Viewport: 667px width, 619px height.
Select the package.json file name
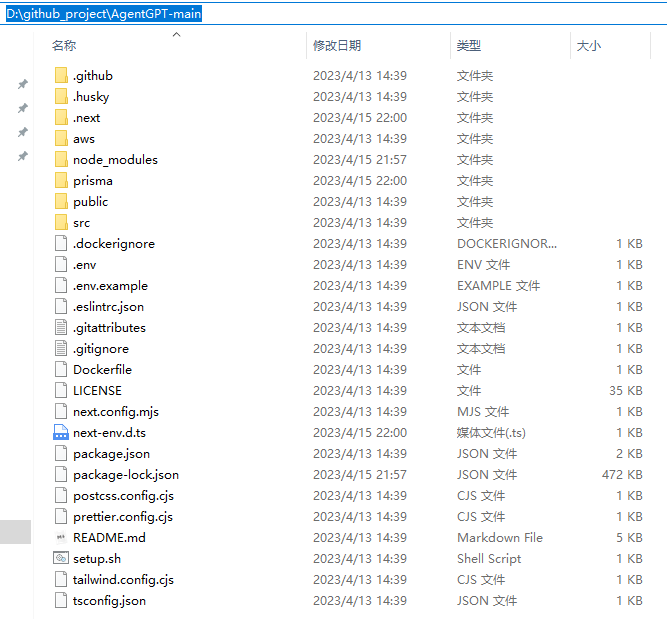pyautogui.click(x=111, y=454)
